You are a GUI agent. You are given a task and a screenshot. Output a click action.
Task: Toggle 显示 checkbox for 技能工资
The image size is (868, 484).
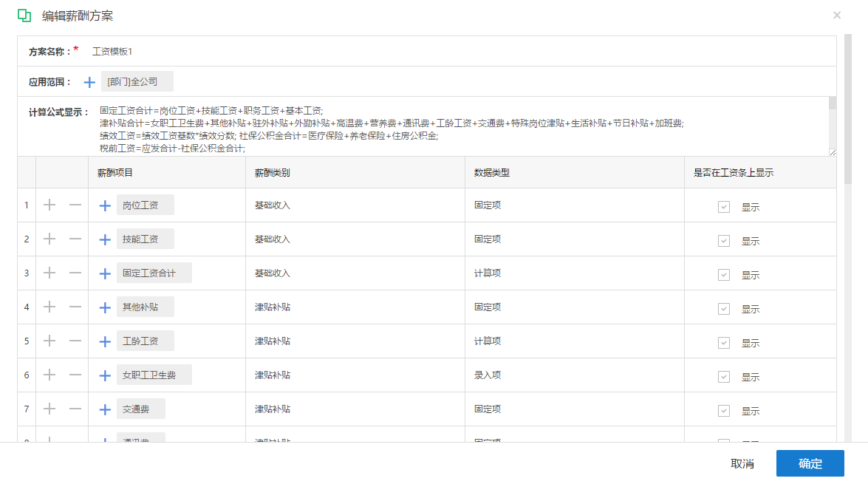(x=723, y=241)
